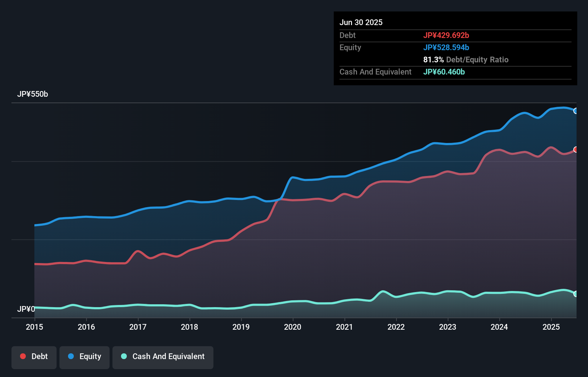Image resolution: width=588 pixels, height=377 pixels.
Task: Select the 2020 year label
Action: pos(293,327)
